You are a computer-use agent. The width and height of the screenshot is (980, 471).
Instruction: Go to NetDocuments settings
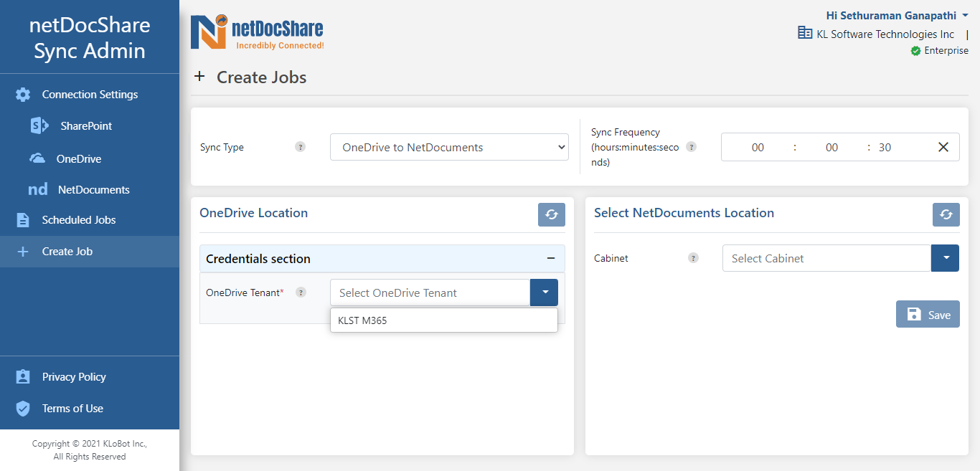point(94,190)
